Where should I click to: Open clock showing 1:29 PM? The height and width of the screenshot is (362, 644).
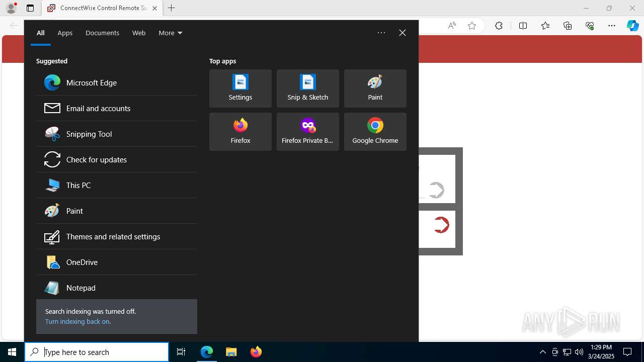point(601,352)
